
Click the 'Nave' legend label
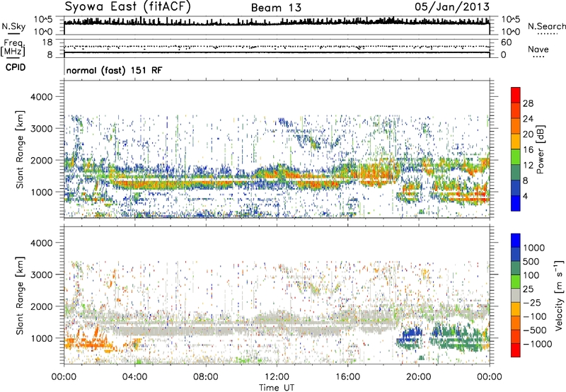coord(538,49)
